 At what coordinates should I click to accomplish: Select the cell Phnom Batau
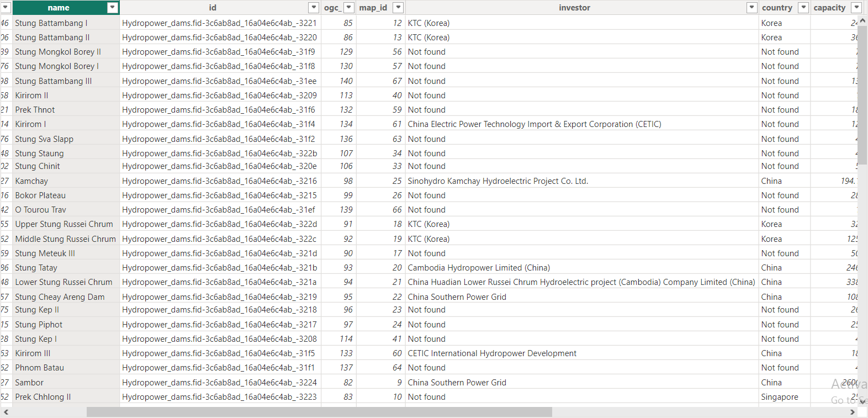[x=66, y=368]
